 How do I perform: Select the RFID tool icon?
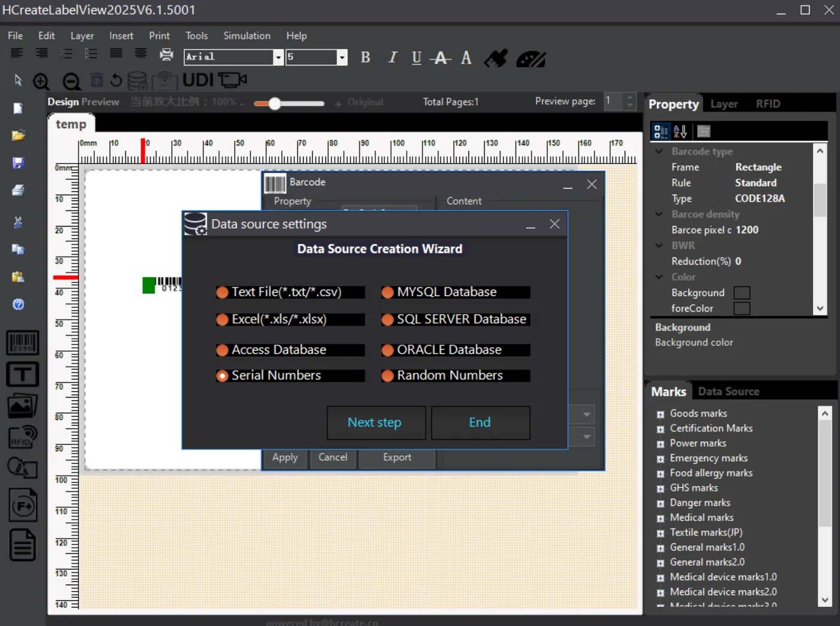[22, 437]
